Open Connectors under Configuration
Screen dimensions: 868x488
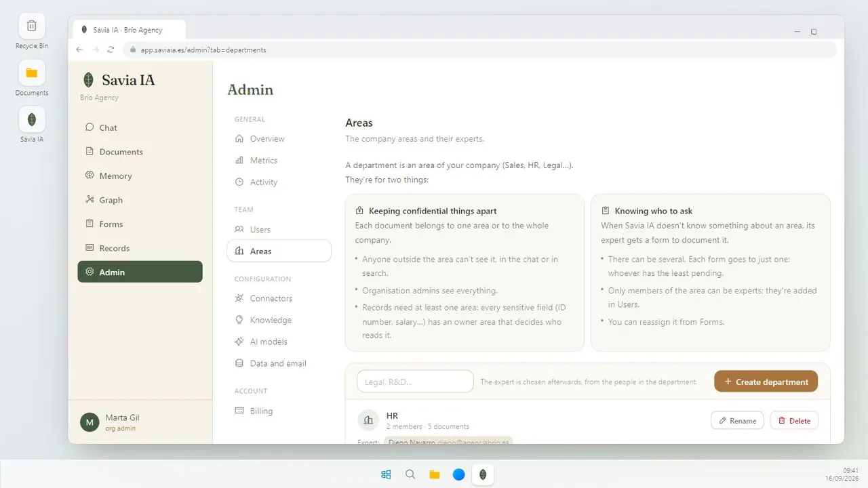pos(279,298)
